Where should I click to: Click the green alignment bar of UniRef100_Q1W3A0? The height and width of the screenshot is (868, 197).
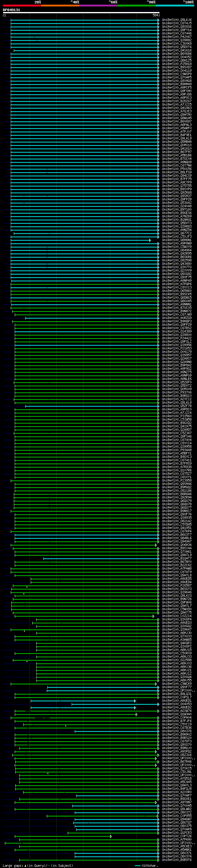click(76, 714)
